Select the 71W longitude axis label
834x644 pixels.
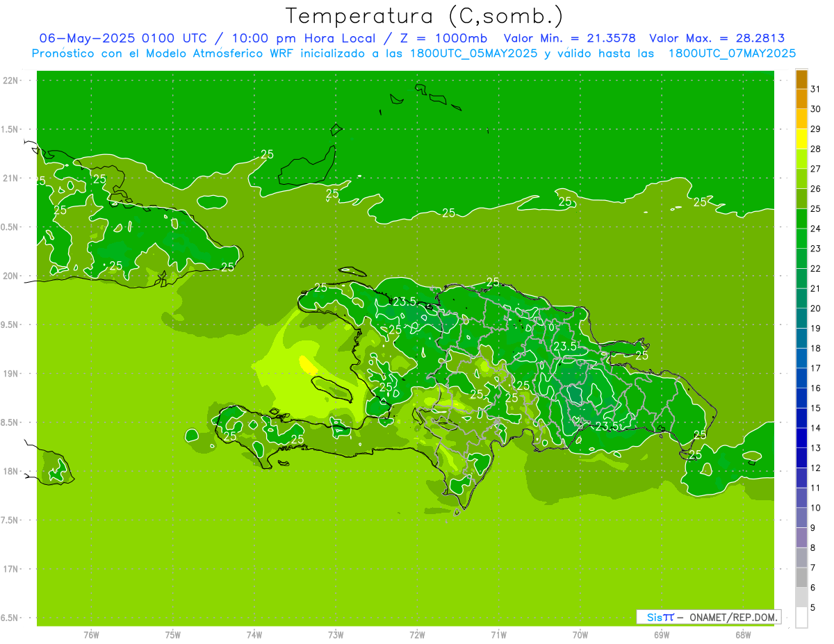coord(499,635)
